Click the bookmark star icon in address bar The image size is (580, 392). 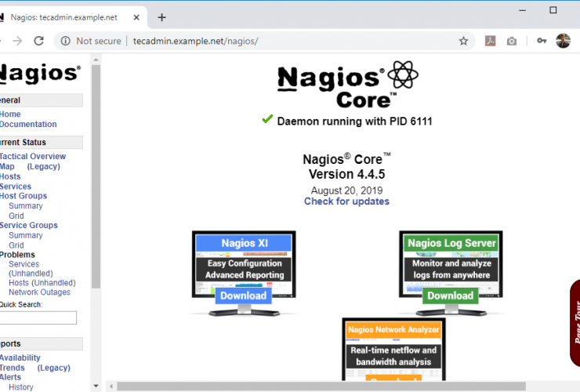[x=463, y=41]
